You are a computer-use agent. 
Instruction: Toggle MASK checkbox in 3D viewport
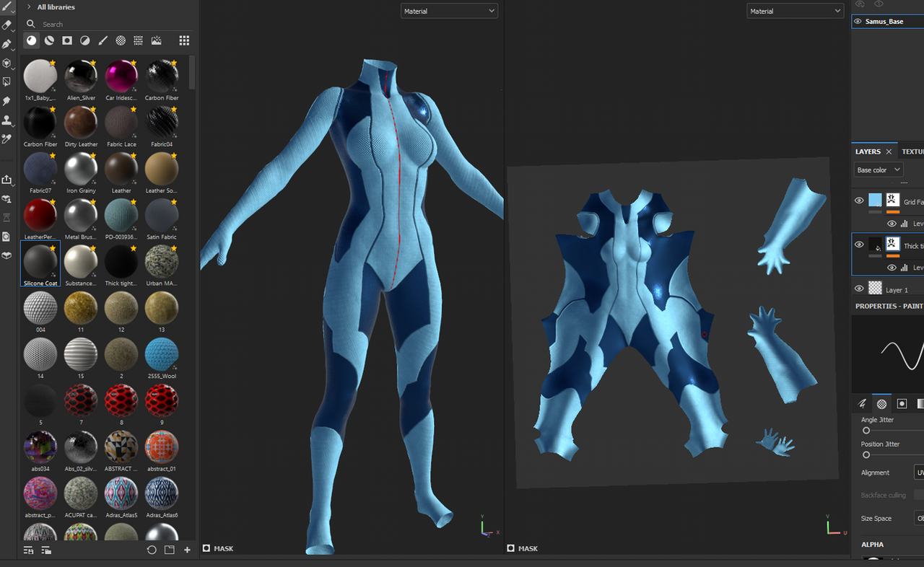206,548
